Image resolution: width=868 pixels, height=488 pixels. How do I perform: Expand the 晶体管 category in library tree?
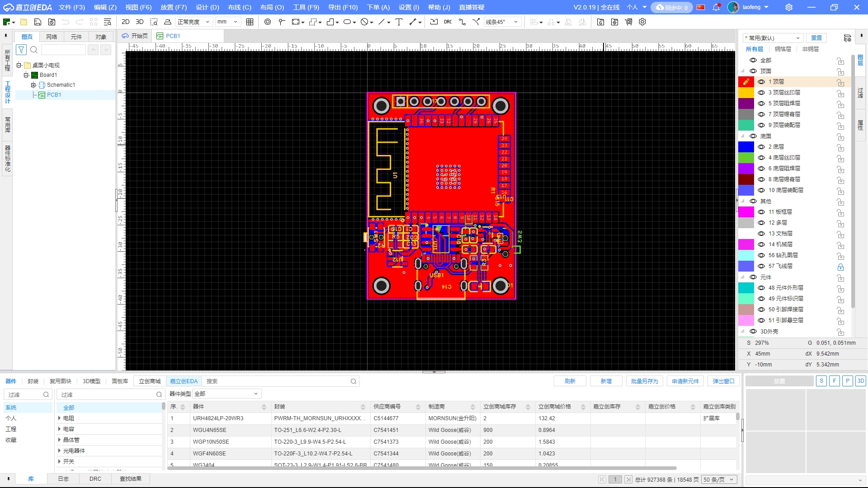(x=59, y=440)
